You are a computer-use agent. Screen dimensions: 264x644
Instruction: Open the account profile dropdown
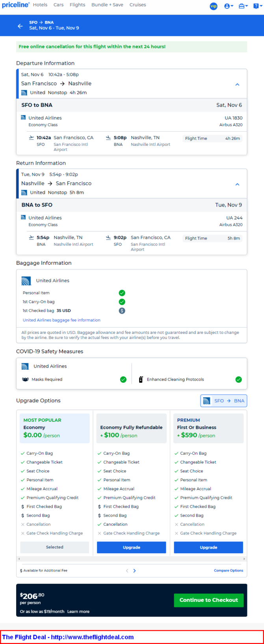[229, 6]
